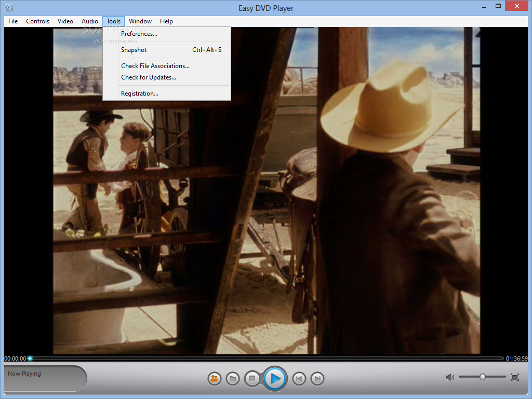Click the seek bar position handle
The image size is (532, 399).
click(30, 358)
